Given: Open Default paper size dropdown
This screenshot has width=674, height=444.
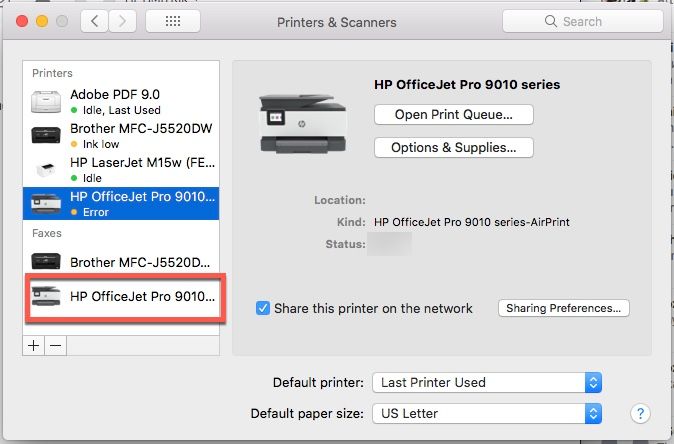Looking at the screenshot, I should point(487,413).
